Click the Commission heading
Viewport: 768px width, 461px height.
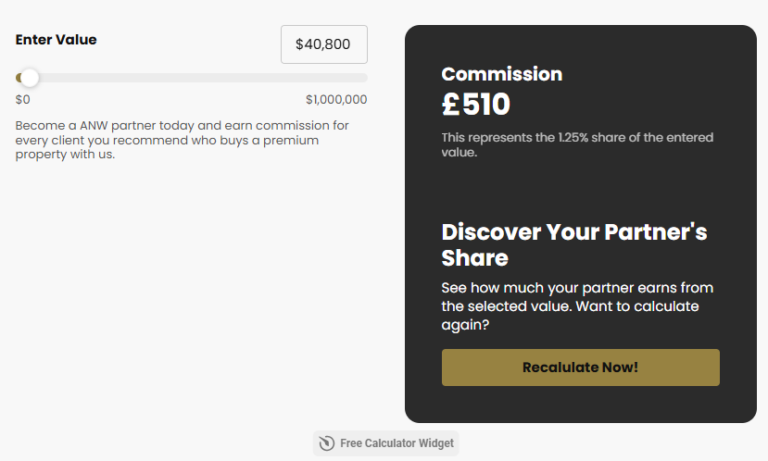pyautogui.click(x=501, y=74)
